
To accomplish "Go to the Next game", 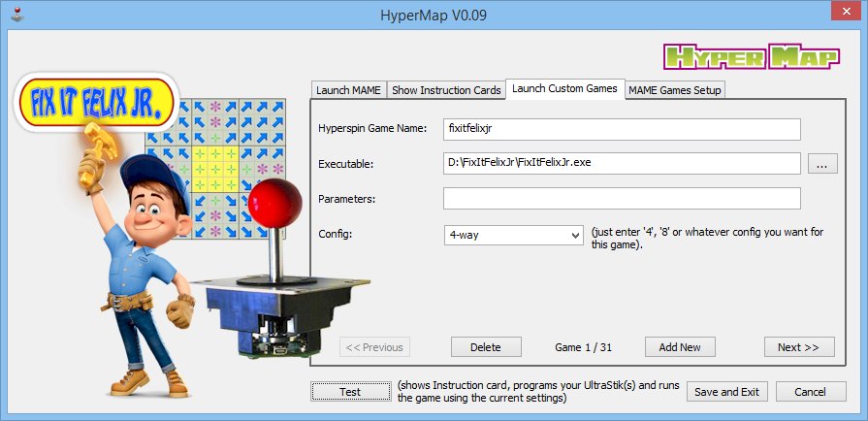I will click(799, 347).
